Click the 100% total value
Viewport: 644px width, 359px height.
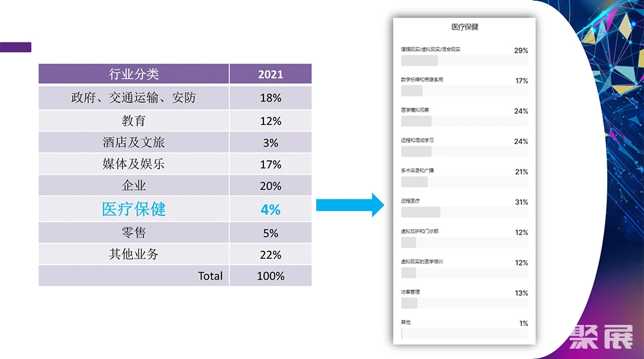tap(270, 276)
